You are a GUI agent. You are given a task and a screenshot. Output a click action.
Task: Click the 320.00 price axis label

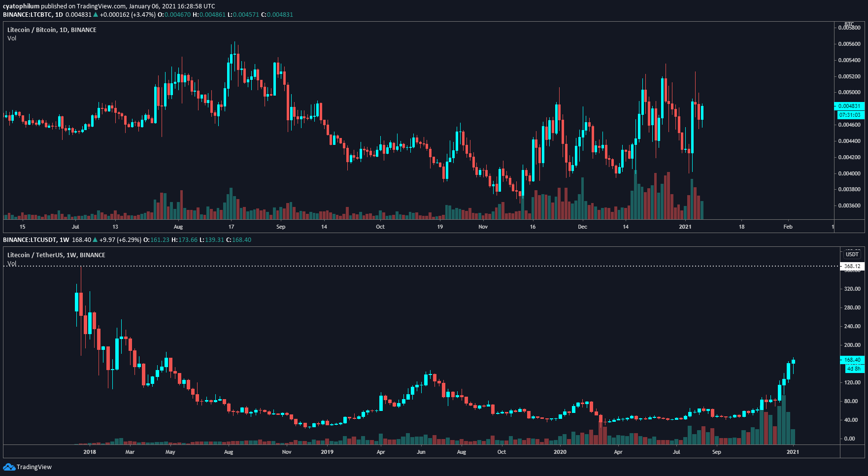click(852, 289)
